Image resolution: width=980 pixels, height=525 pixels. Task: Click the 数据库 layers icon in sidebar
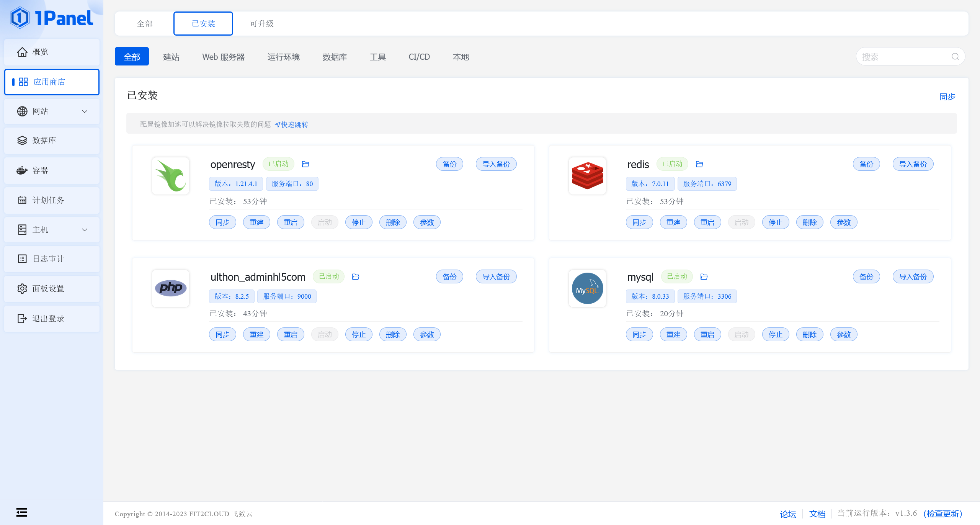(x=22, y=141)
